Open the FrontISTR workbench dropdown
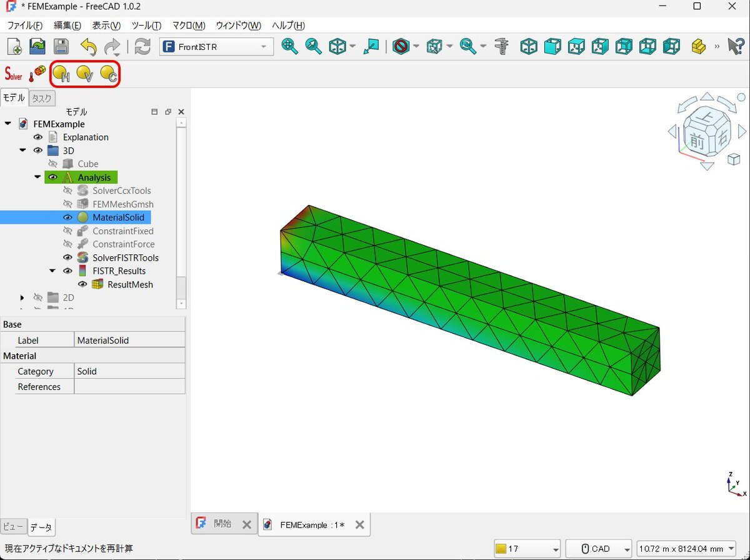The image size is (750, 560). (216, 47)
